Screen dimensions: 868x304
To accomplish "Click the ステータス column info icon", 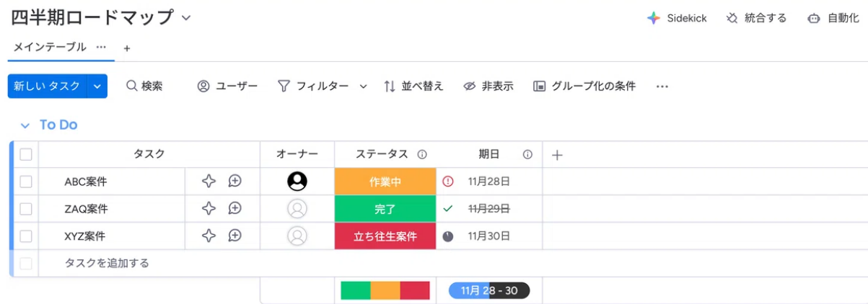I will point(422,155).
